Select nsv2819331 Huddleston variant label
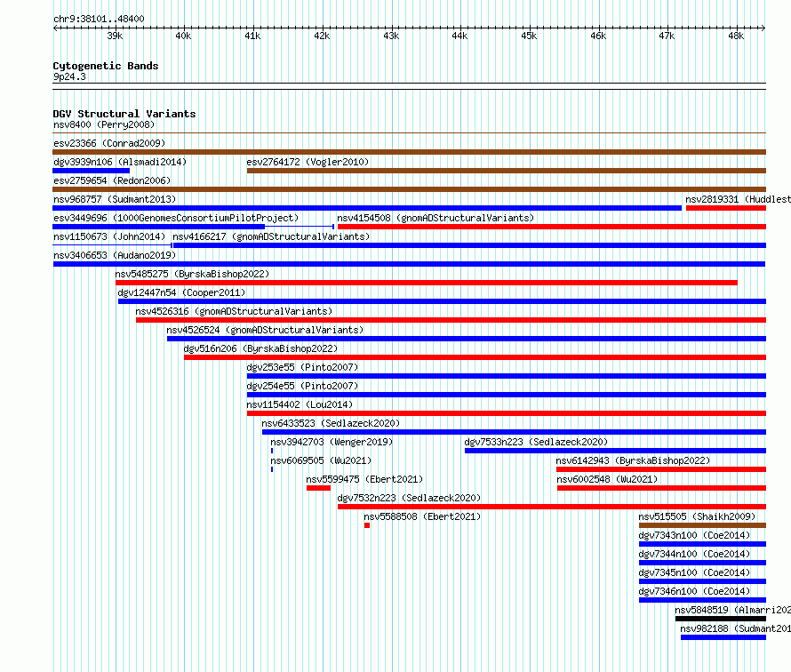The width and height of the screenshot is (791, 672). (x=738, y=199)
